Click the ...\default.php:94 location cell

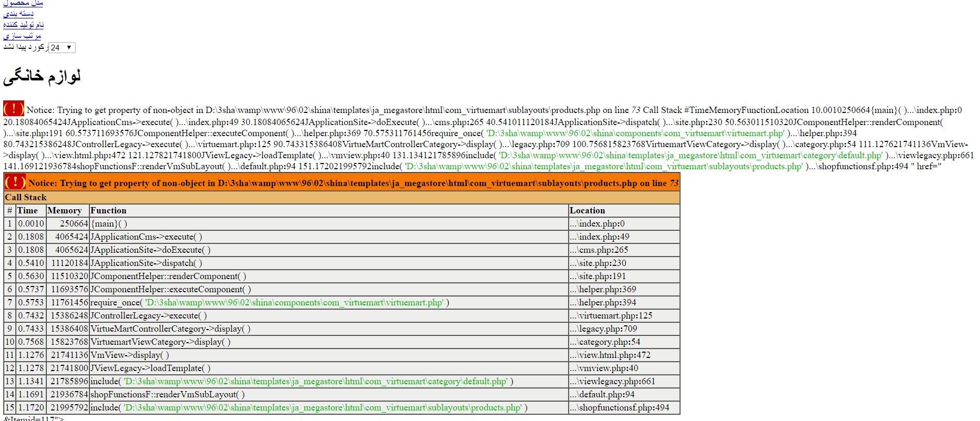(624, 394)
